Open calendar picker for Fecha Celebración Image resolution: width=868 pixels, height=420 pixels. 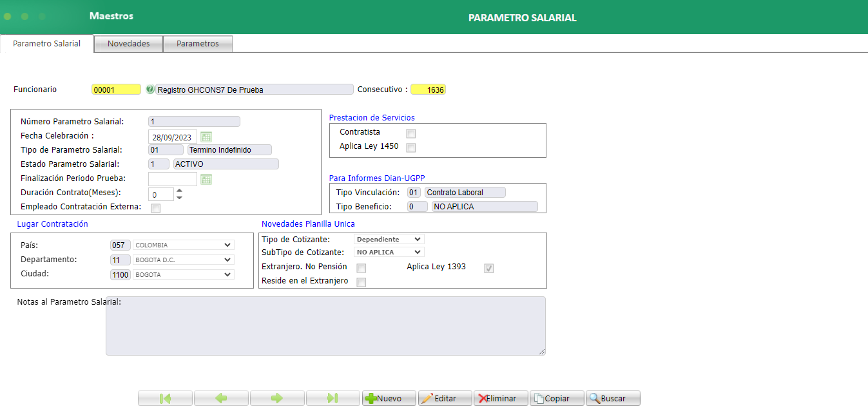(206, 137)
